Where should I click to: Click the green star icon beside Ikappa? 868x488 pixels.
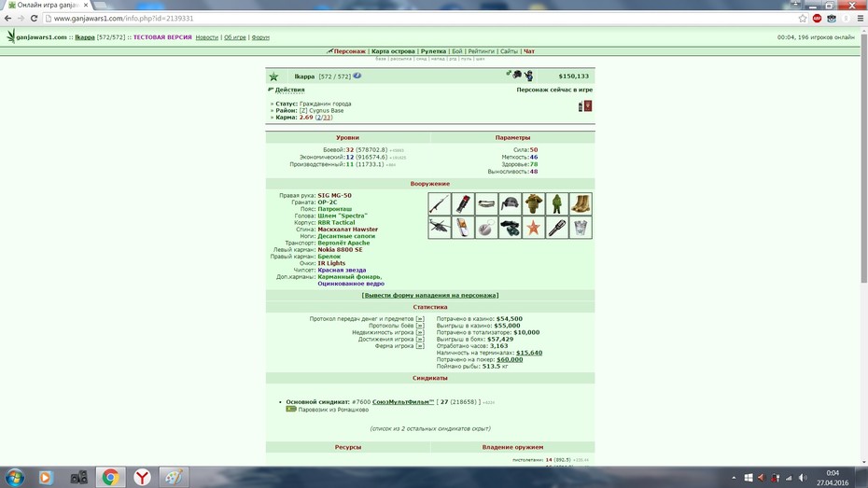click(273, 77)
